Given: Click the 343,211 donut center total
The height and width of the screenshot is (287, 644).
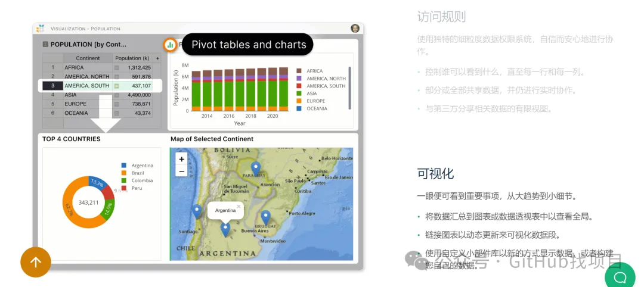Looking at the screenshot, I should coord(89,202).
